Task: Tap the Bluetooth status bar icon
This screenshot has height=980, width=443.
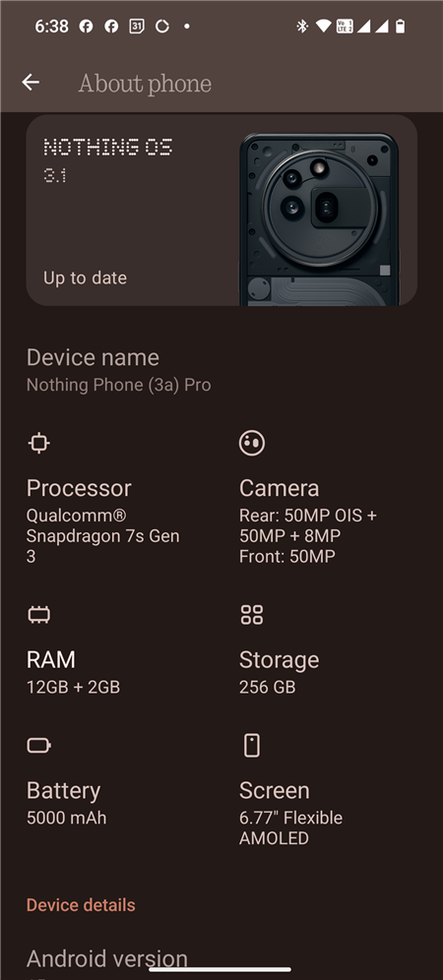Action: click(302, 27)
